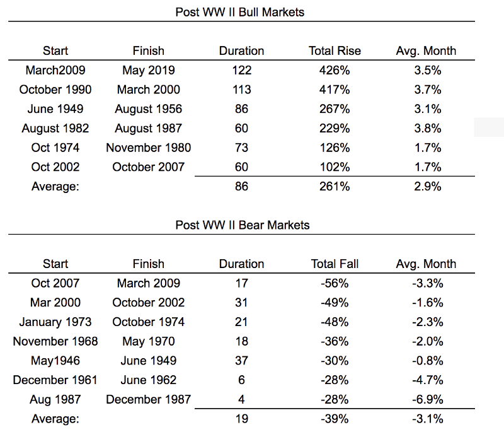Viewport: 504px width, 444px height.
Task: Select the "November 1968" start cell
Action: click(x=55, y=341)
